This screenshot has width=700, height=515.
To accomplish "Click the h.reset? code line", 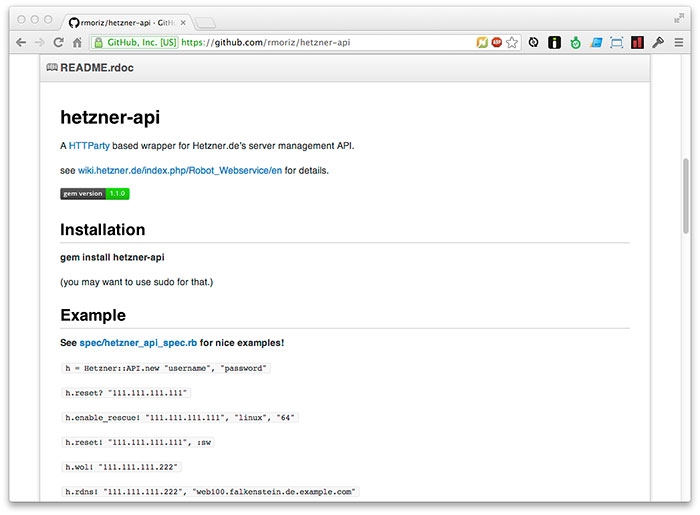I will pyautogui.click(x=126, y=393).
